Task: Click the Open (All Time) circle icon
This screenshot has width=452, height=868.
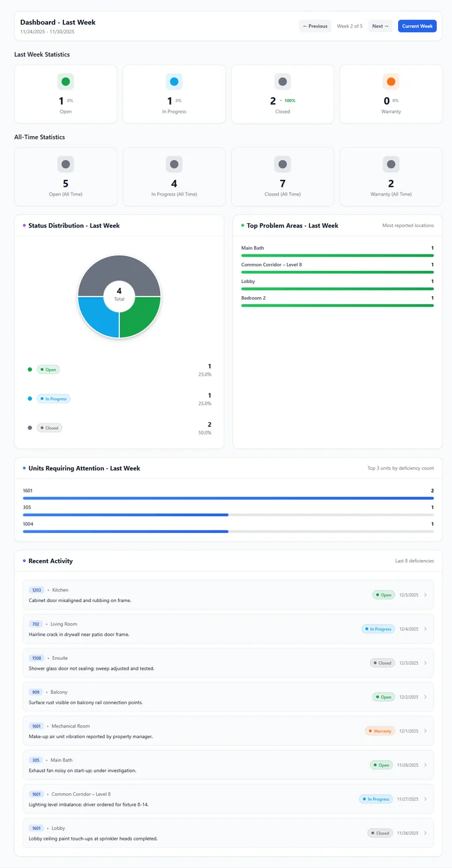Action: (x=65, y=164)
